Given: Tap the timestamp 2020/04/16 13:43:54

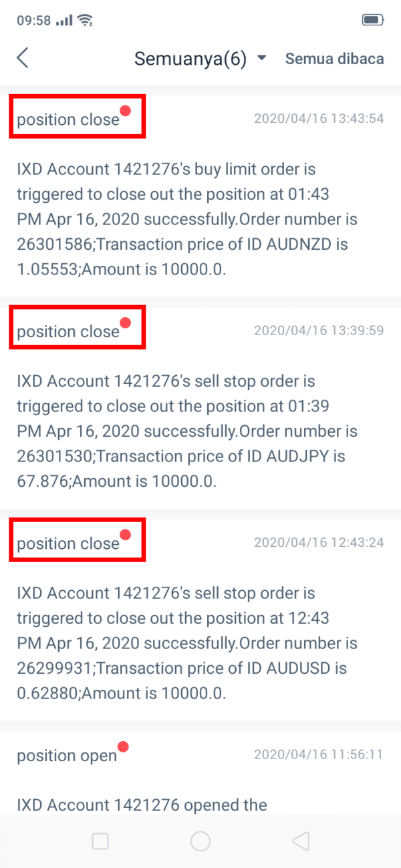Looking at the screenshot, I should click(319, 118).
